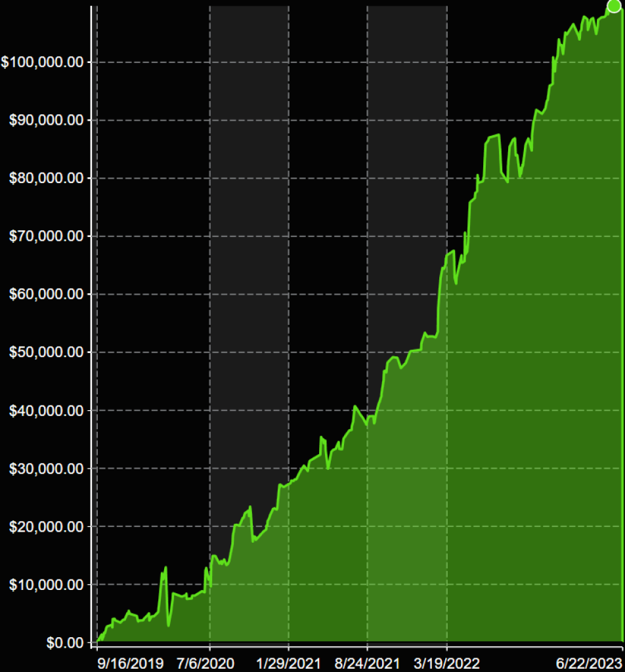The image size is (625, 672).
Task: Click the $100,000.00 y-axis label
Action: tap(43, 62)
